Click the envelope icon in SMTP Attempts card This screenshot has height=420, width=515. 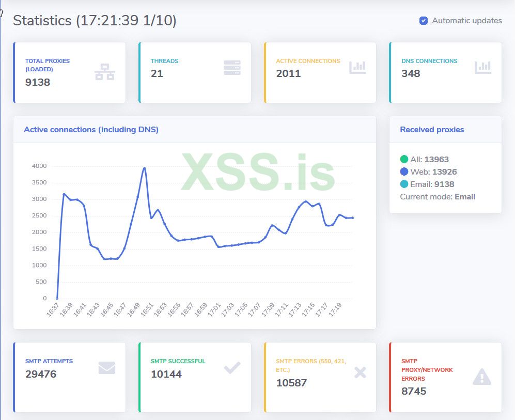pyautogui.click(x=106, y=368)
